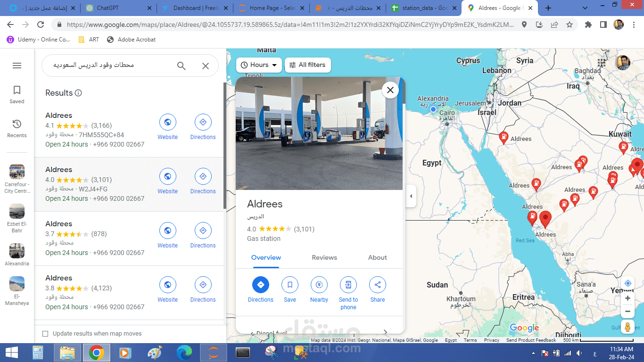Close the Aldrees place card
This screenshot has height=362, width=644.
(x=390, y=90)
